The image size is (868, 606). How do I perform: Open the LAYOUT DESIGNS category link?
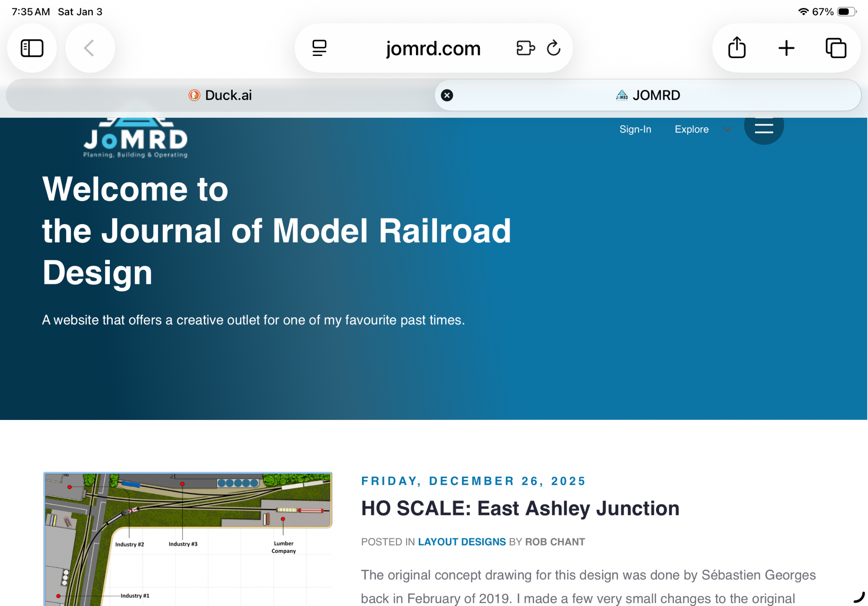462,542
